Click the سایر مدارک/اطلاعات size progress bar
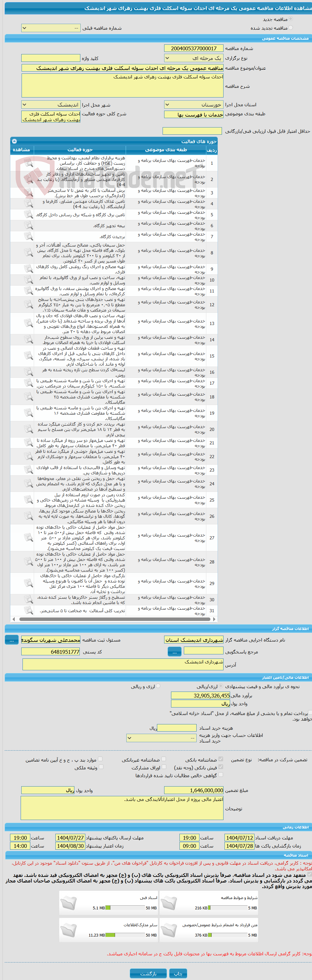The image size is (312, 980). coord(125,935)
